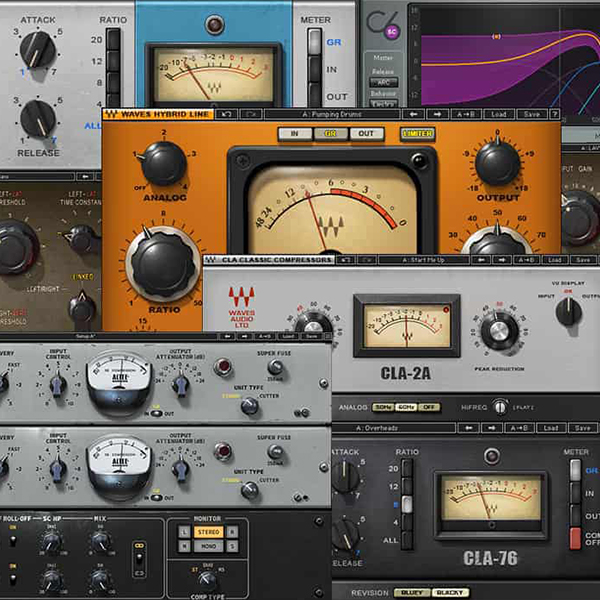600x600 pixels.
Task: Click the ATTACK knob on silver CLA-76
Action: pos(38,50)
